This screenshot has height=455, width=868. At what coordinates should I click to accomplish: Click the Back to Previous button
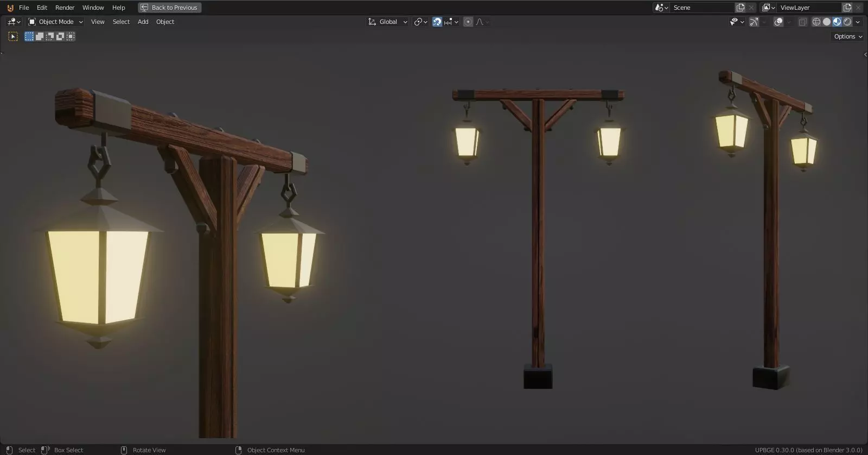click(x=169, y=8)
